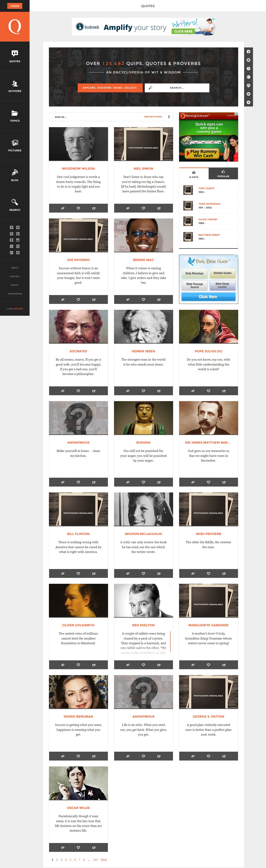Viewport: 266px width, 868px height.
Task: Share the Neil Simon quote
Action: pos(159,208)
